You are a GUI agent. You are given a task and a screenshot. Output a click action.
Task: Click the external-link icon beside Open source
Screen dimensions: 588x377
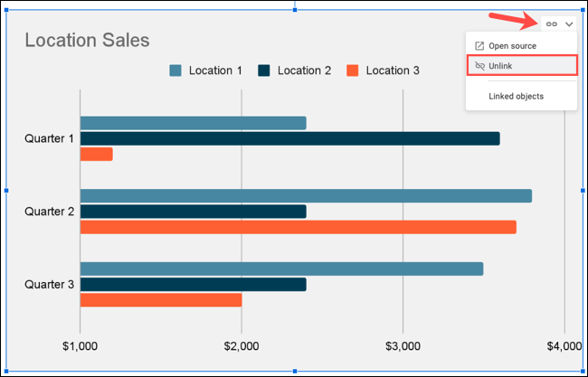(x=479, y=46)
